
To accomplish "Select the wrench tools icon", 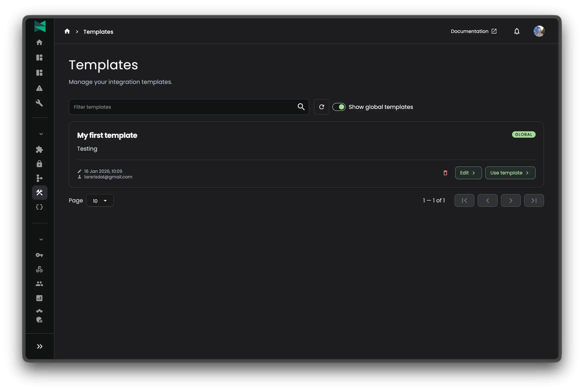I will tap(40, 103).
